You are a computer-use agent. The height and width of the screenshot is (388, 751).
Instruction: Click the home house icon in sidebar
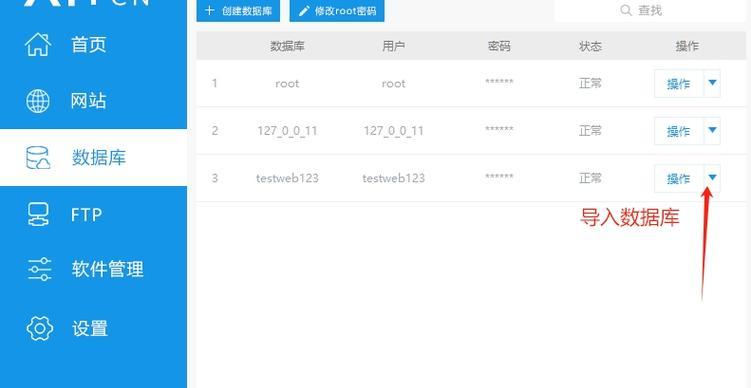click(x=38, y=45)
